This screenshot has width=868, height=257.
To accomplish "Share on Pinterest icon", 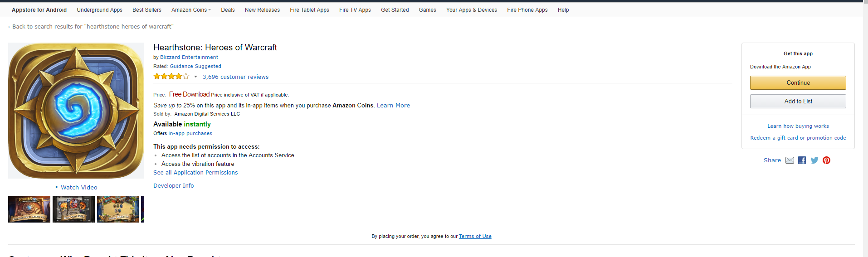I will coord(826,160).
